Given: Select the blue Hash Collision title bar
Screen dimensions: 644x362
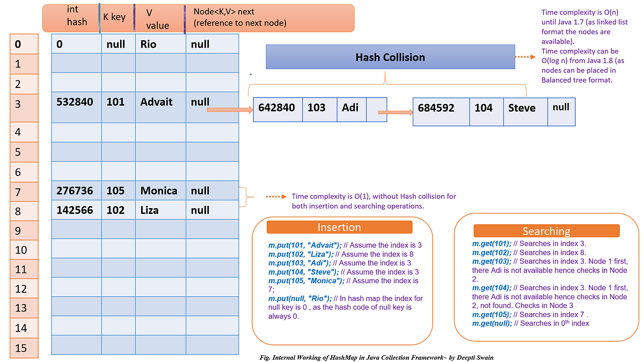Looking at the screenshot, I should (x=390, y=57).
